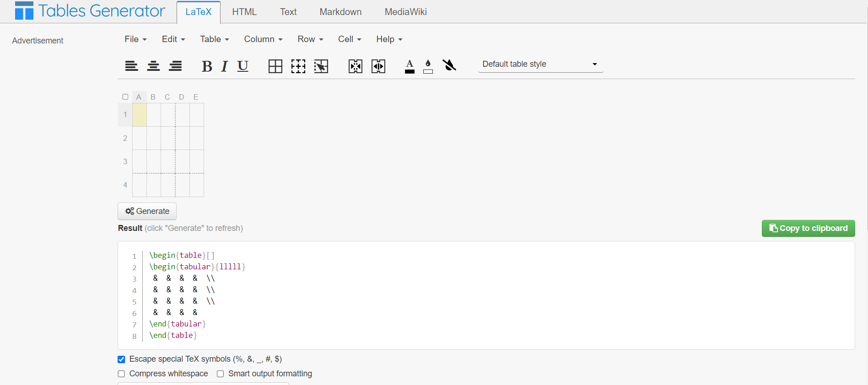The height and width of the screenshot is (385, 868).
Task: Click the align center icon
Action: tap(153, 66)
